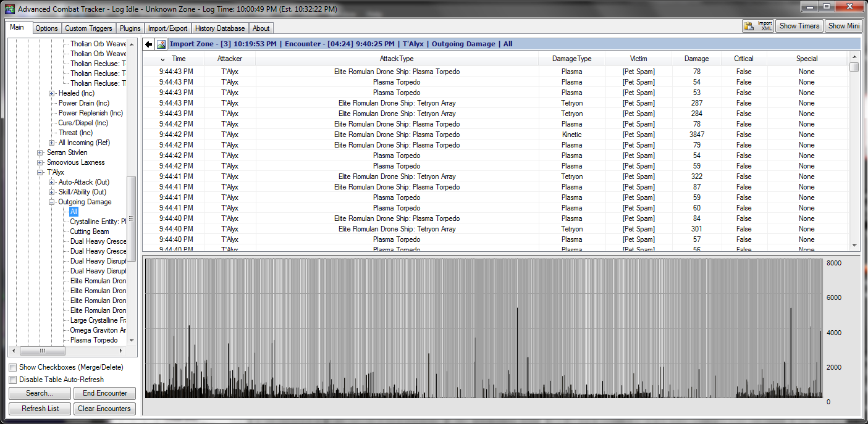Collapse the Outgoing Damage node
Image resolution: width=868 pixels, height=424 pixels.
point(52,202)
